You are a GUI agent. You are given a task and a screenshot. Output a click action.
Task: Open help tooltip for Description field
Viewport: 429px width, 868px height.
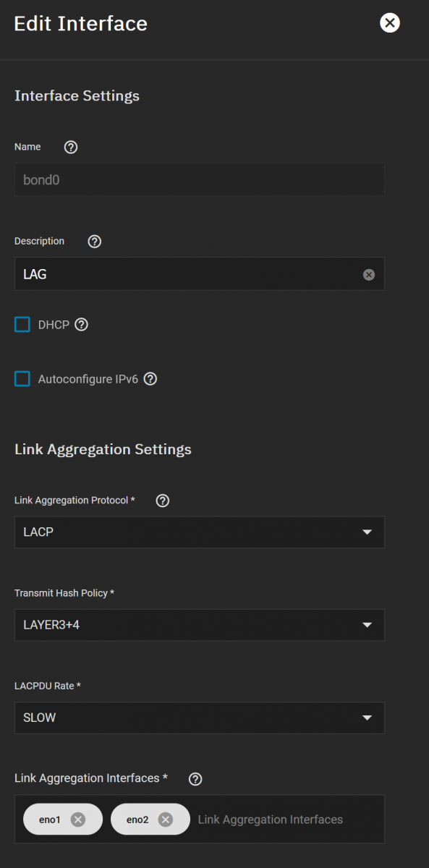click(x=94, y=242)
